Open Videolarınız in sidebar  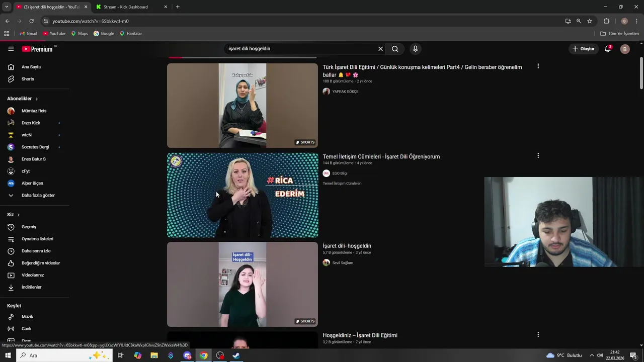tap(33, 275)
